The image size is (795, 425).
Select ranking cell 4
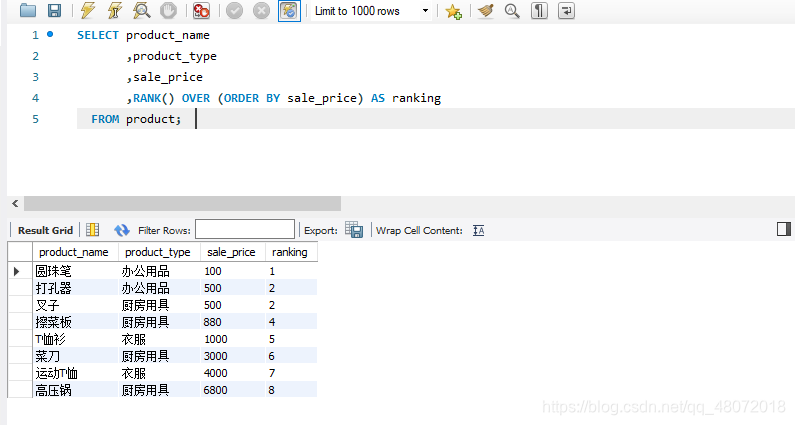click(x=292, y=322)
